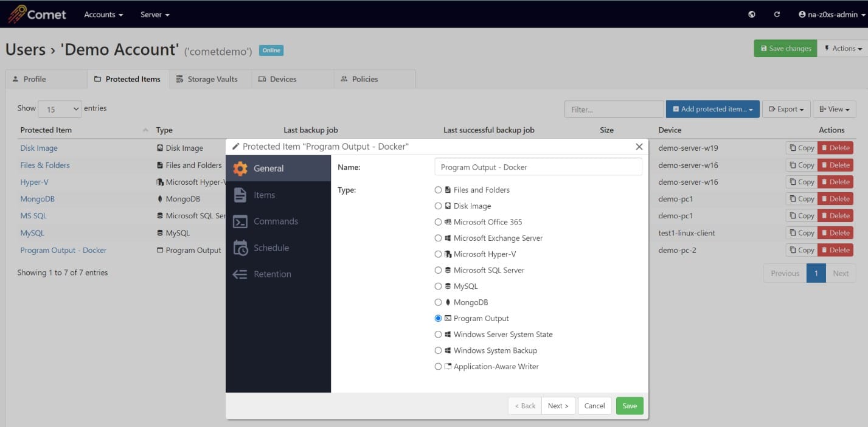Click the language globe icon in the top bar
Image resolution: width=868 pixels, height=427 pixels.
(x=752, y=13)
